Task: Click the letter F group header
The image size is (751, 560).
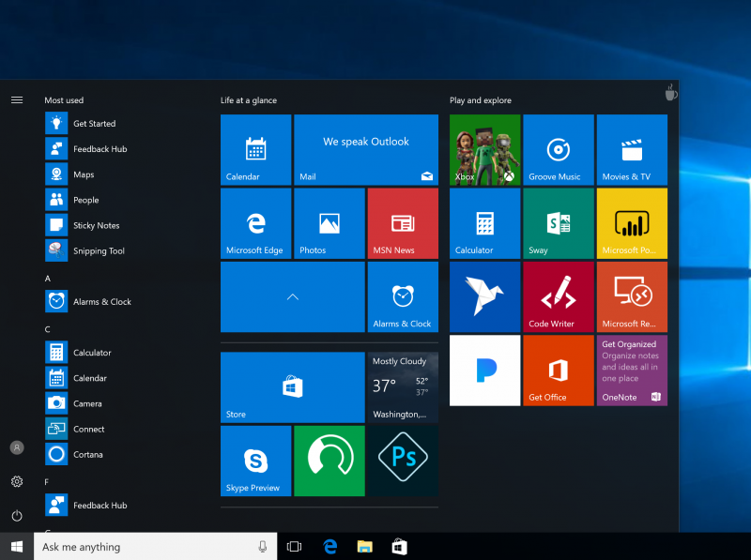Action: (47, 482)
